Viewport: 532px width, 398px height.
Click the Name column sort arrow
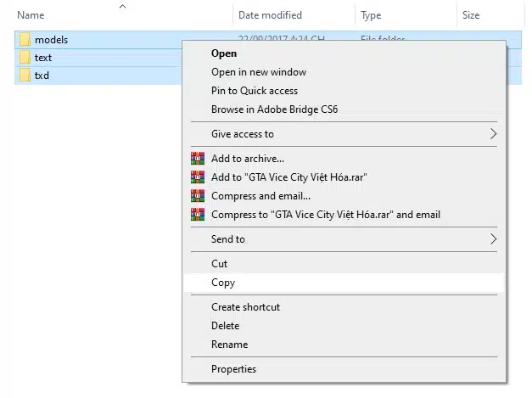click(x=122, y=7)
